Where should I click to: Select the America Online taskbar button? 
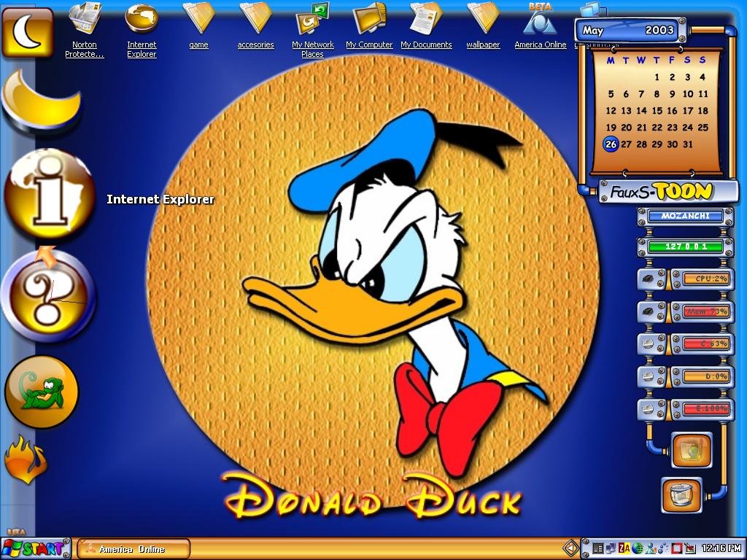133,548
